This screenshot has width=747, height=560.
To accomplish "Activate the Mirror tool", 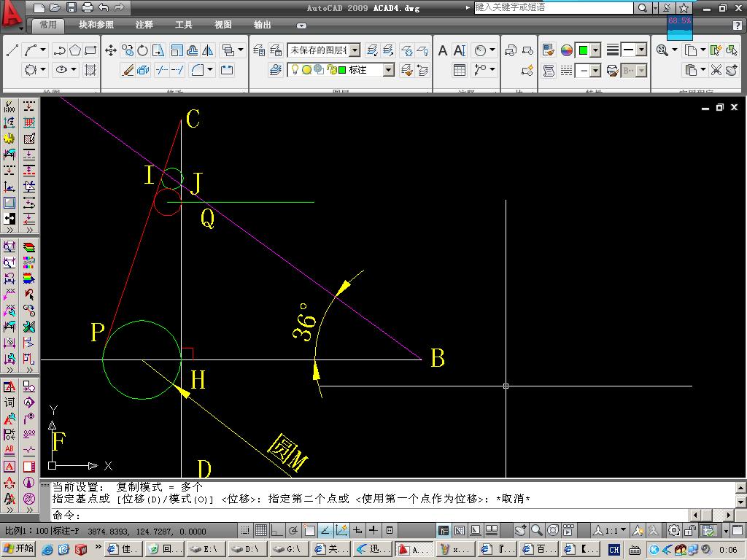I will coord(208,50).
